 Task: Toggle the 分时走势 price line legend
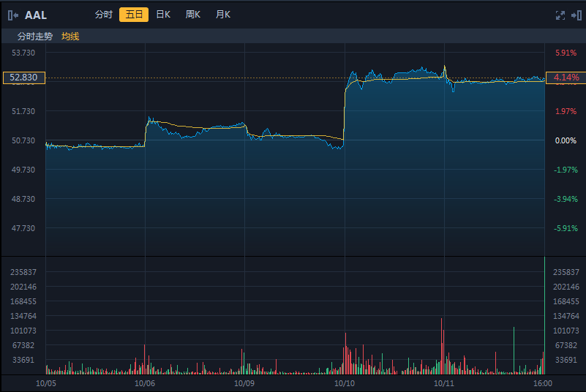[35, 36]
